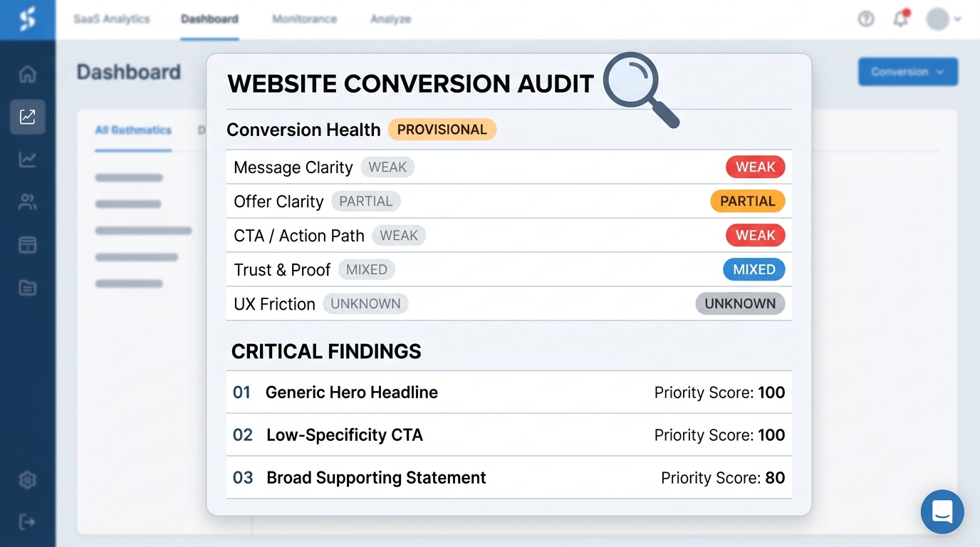Expand the account menu chevron beside avatar
This screenshot has height=547, width=980.
[957, 19]
